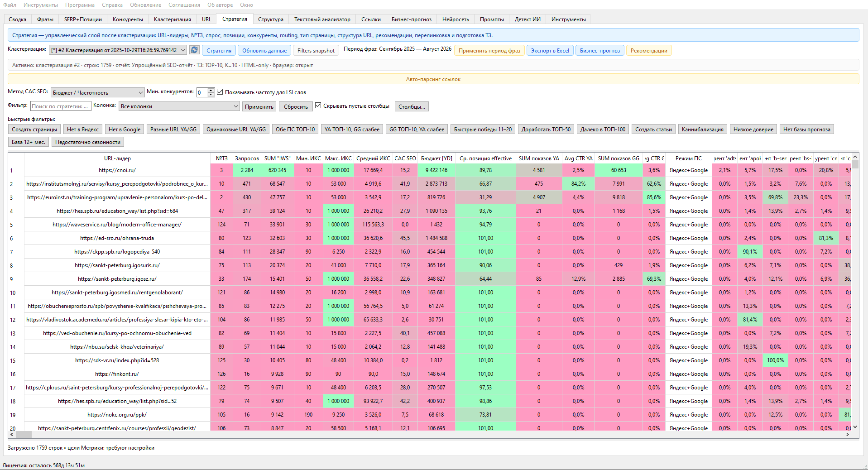Click the Сбросить filter button
This screenshot has height=470, width=868.
296,106
